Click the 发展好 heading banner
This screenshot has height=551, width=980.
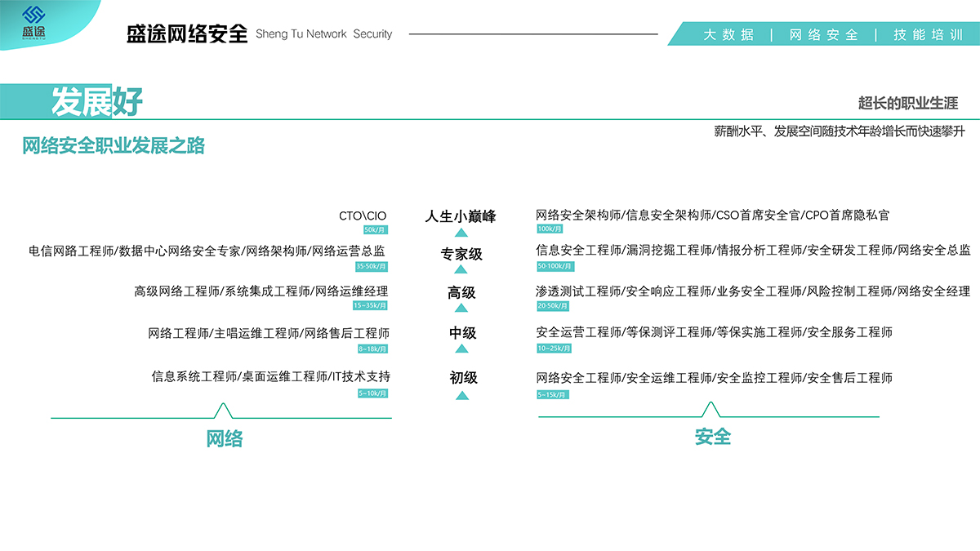(x=96, y=101)
